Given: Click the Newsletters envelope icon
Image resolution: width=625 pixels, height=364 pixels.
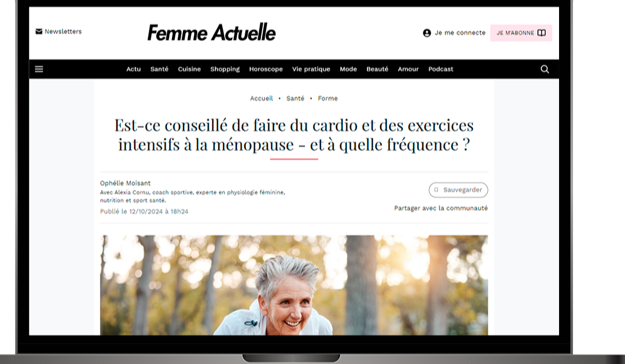Looking at the screenshot, I should coord(38,32).
